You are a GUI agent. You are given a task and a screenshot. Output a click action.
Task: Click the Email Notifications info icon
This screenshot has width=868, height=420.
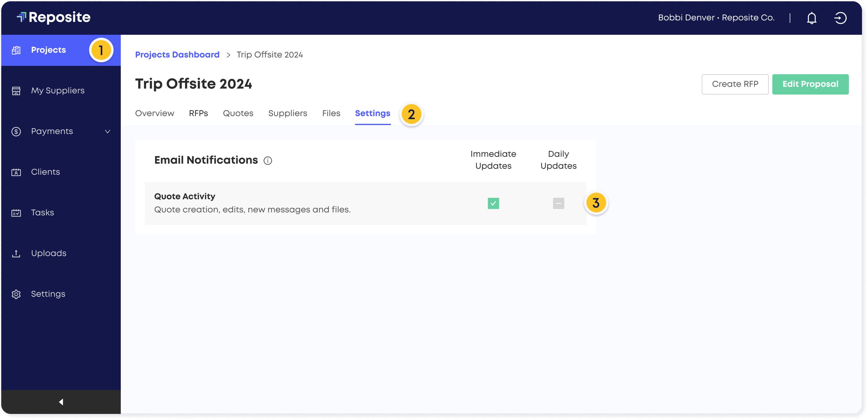[x=267, y=160]
